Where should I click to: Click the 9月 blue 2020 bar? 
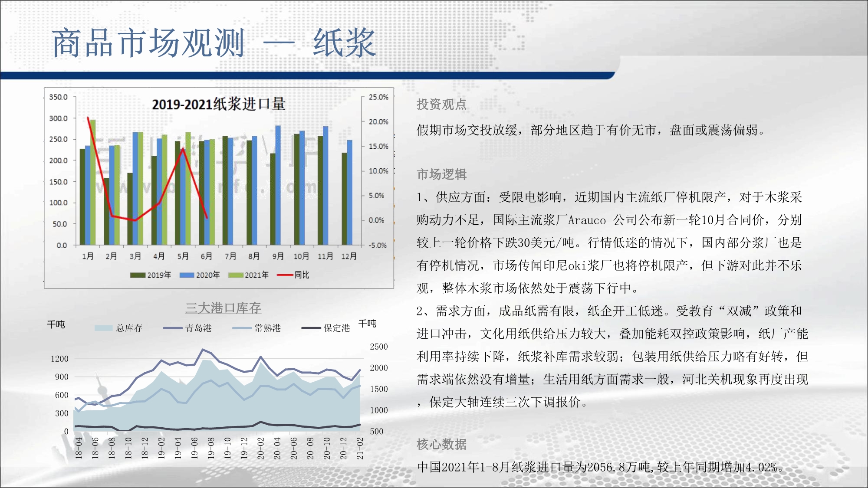tap(278, 185)
